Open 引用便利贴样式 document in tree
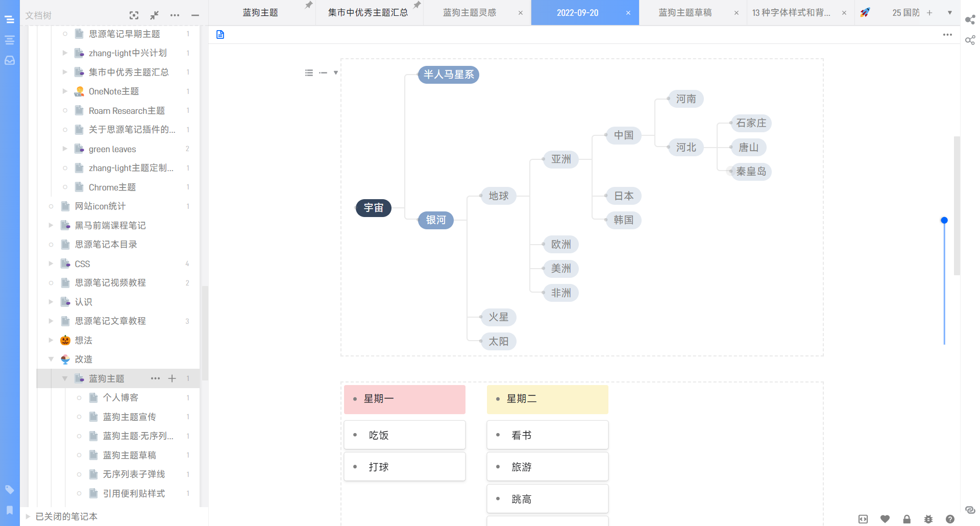980x526 pixels. click(134, 493)
